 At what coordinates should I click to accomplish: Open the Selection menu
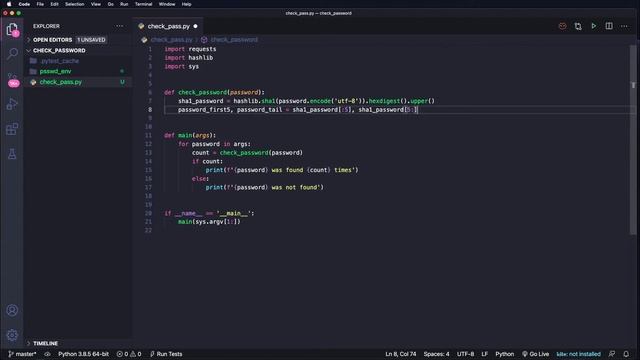tap(75, 4)
